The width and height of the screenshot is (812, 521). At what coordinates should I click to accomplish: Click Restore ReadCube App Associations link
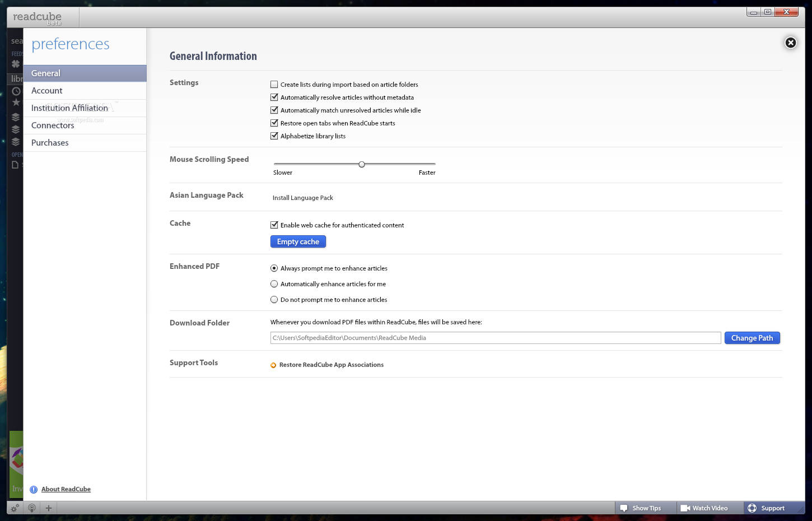pos(332,365)
